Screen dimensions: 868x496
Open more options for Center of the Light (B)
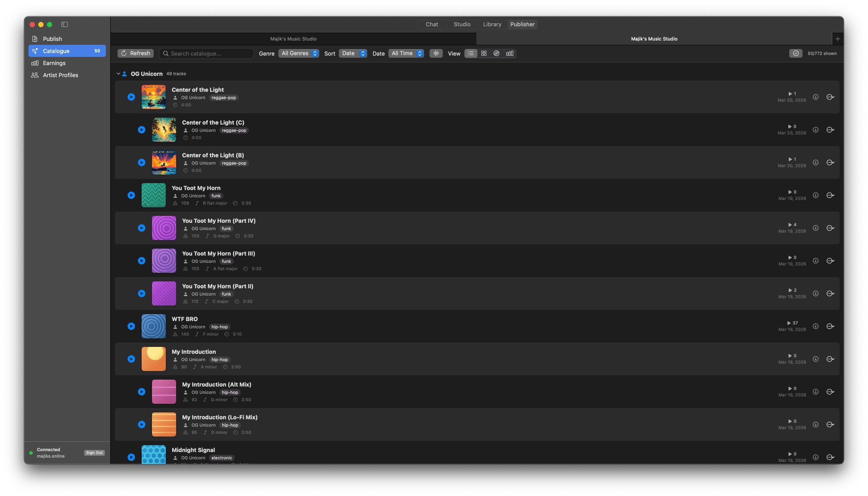tap(831, 162)
